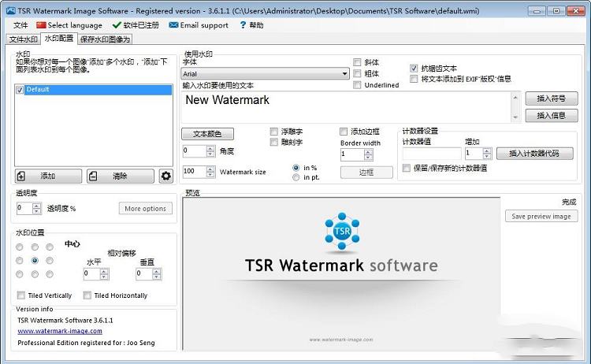
Task: Open the 文件 menu
Action: tap(20, 25)
